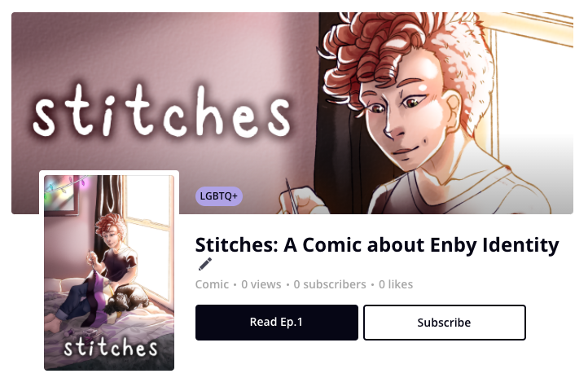Open episode one with Read Ep.1
This screenshot has width=588, height=391.
coord(277,323)
